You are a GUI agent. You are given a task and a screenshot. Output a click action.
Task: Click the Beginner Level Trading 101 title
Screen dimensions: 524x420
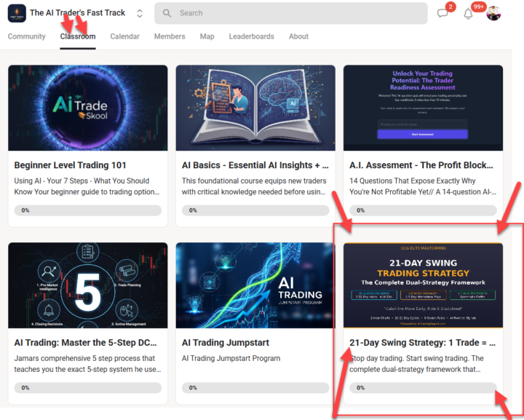[x=70, y=165]
